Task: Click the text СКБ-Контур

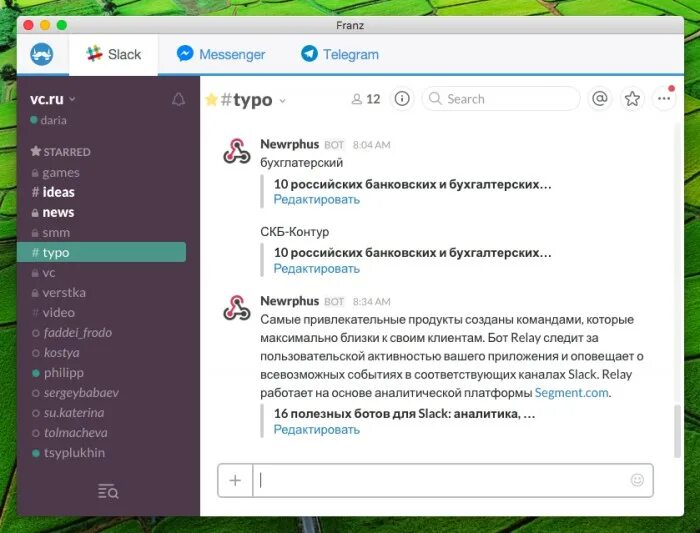Action: click(x=295, y=232)
